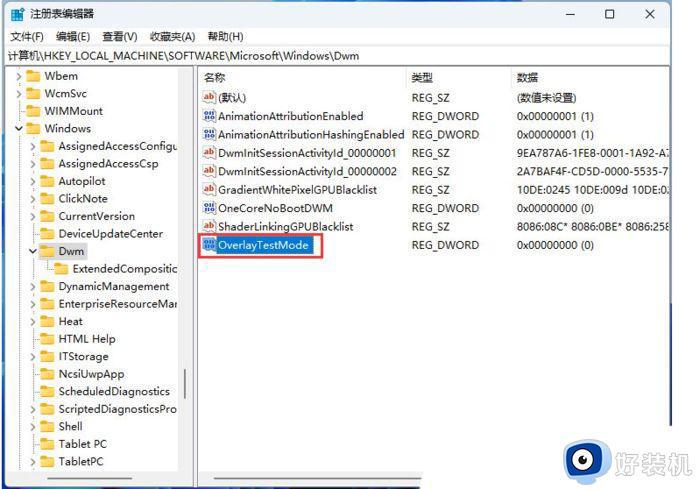This screenshot has width=700, height=489.
Task: Select the Dwm folder icon
Action: click(x=47, y=251)
